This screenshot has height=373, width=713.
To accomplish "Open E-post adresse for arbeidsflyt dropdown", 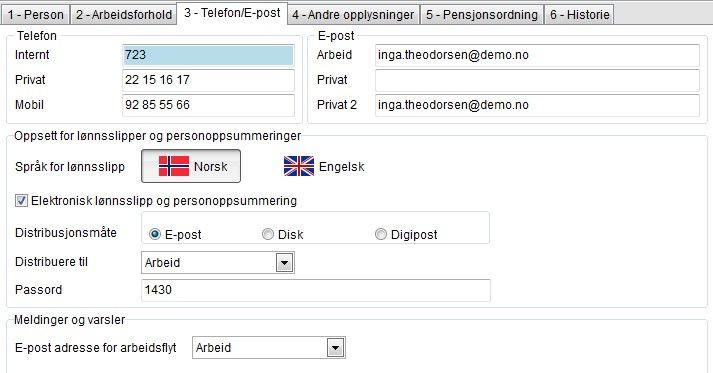I will pos(336,348).
